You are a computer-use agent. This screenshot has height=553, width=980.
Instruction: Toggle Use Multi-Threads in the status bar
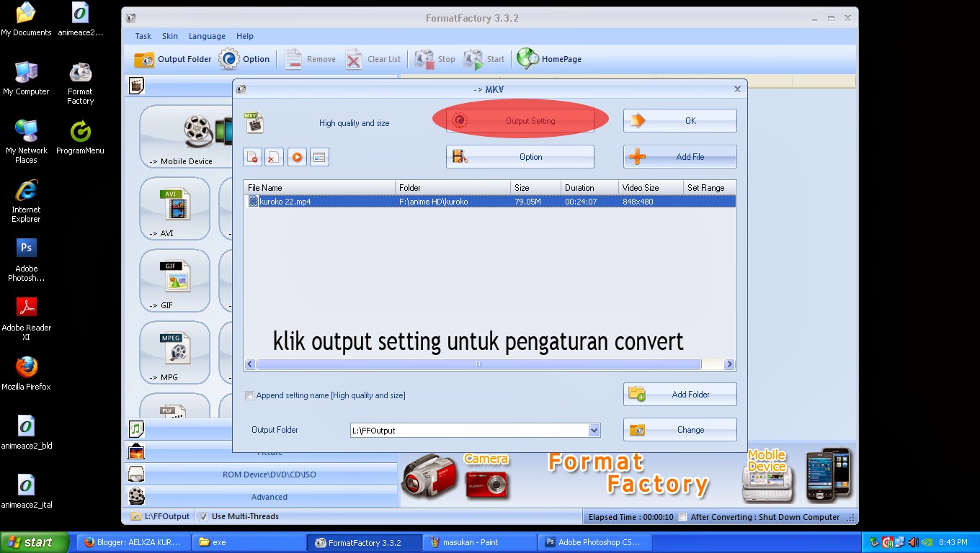point(205,516)
